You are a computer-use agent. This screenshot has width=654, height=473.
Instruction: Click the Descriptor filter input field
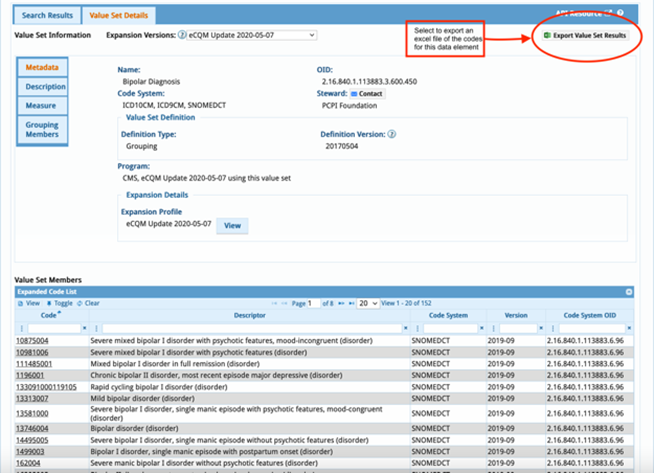point(252,329)
